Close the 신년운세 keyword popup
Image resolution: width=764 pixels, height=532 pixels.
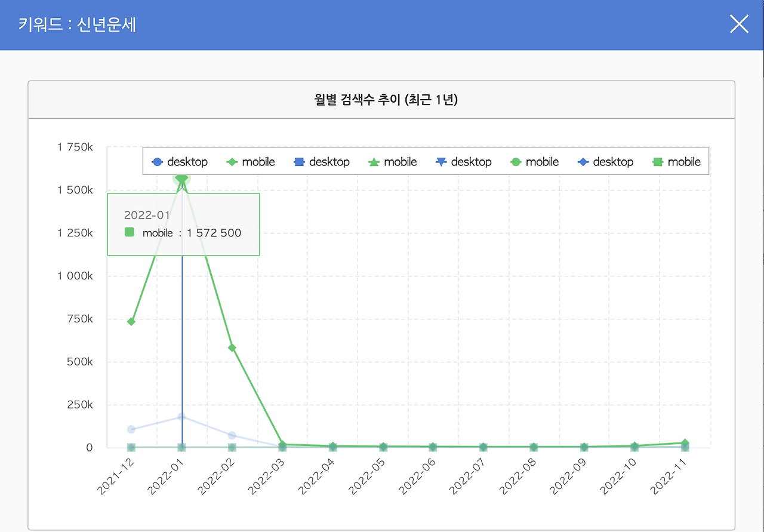coord(739,24)
